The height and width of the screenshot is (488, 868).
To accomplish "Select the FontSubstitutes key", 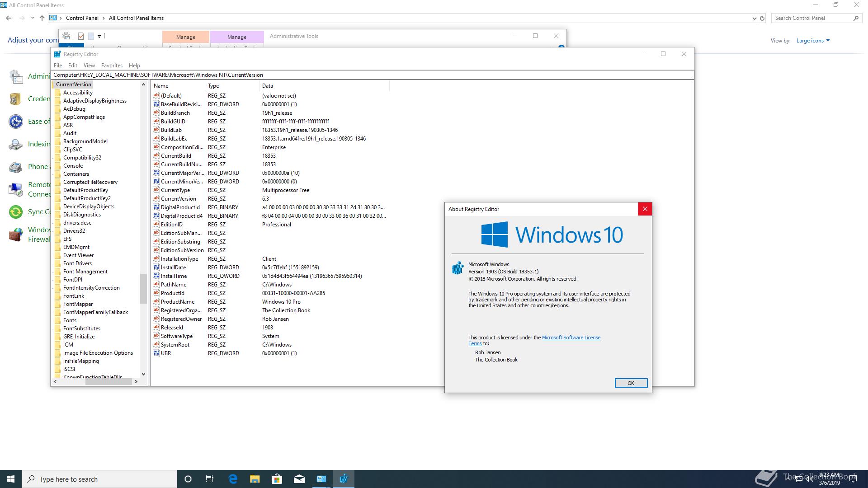I will [82, 328].
